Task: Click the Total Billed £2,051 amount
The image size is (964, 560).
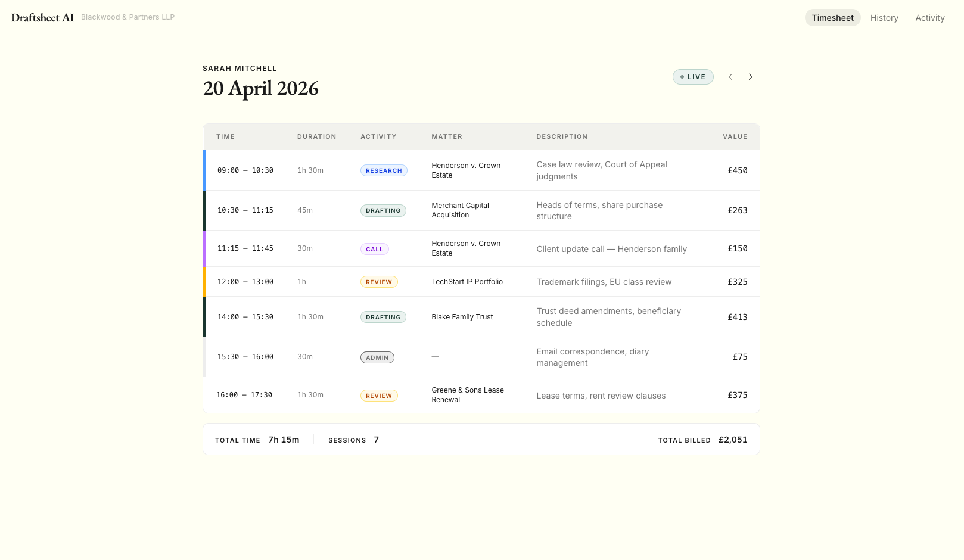Action: (732, 440)
